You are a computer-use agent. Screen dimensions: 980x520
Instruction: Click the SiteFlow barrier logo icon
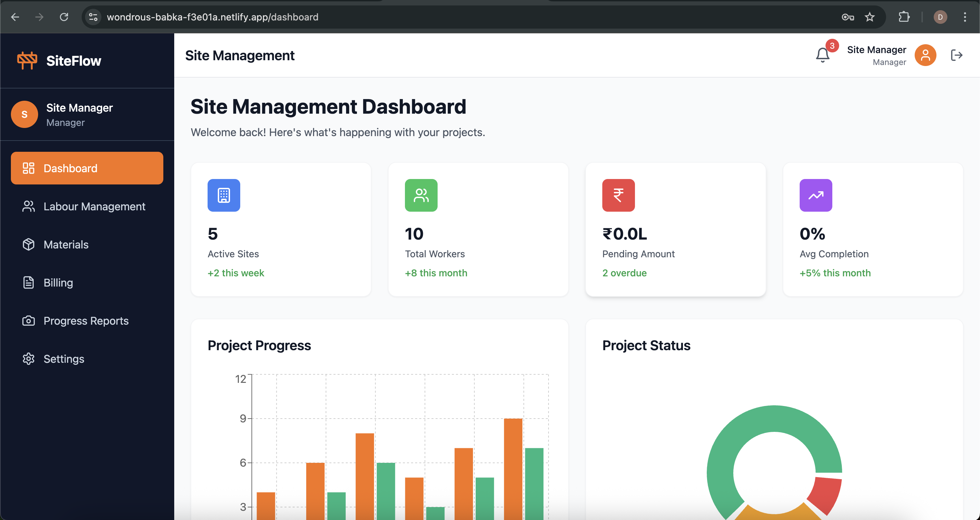click(x=27, y=61)
